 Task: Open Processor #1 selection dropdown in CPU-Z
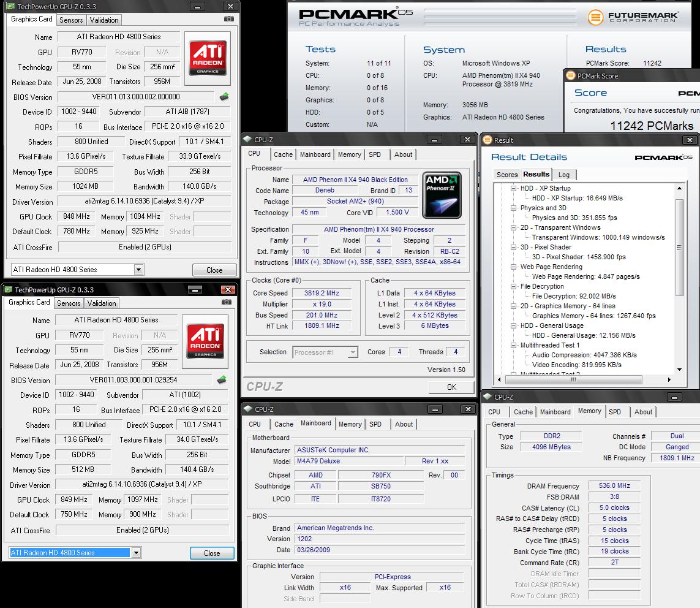tap(353, 352)
